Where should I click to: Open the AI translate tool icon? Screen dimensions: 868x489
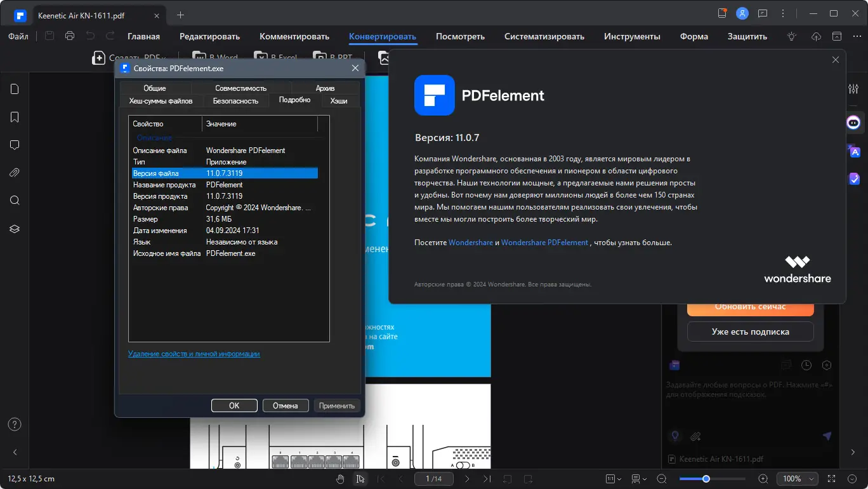point(854,151)
